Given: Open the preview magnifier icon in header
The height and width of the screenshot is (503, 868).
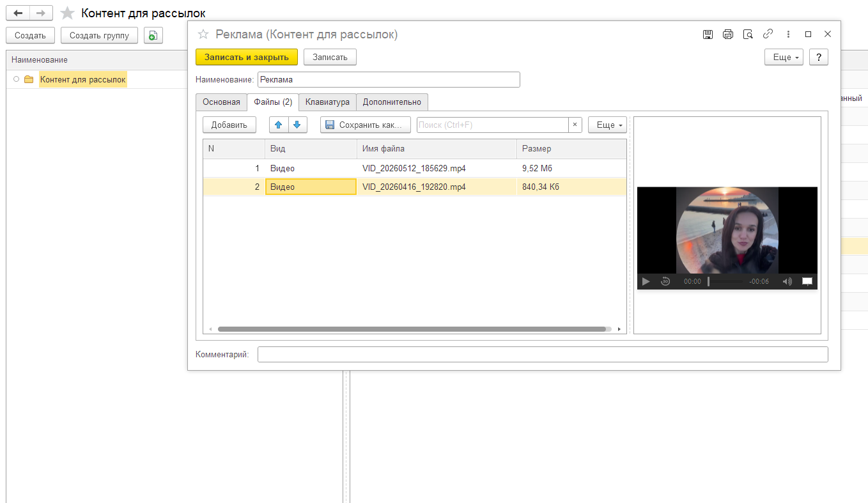Looking at the screenshot, I should [x=748, y=35].
